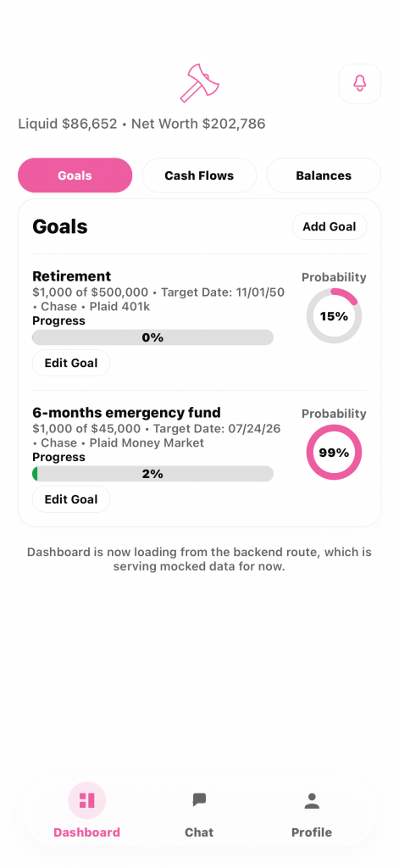Image resolution: width=399 pixels, height=868 pixels.
Task: Click the Retirement 0% progress bar
Action: [152, 337]
